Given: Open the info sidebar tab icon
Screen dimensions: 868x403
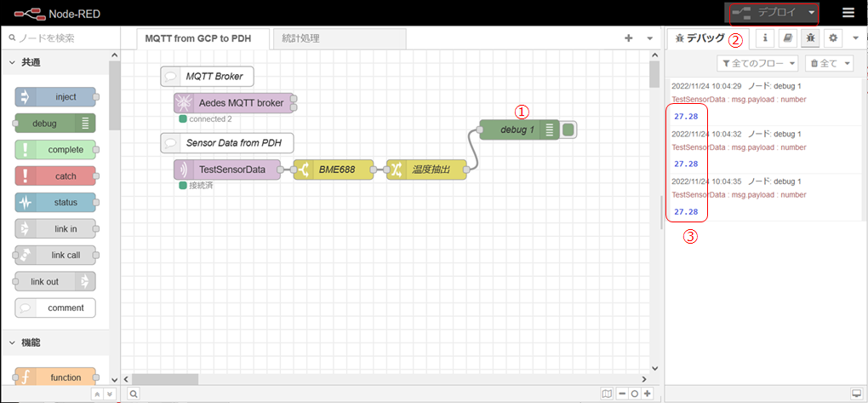Looking at the screenshot, I should pyautogui.click(x=764, y=38).
